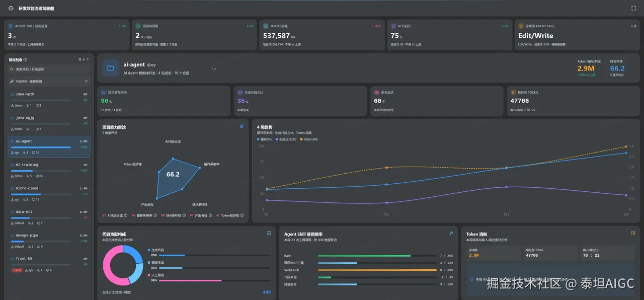Click the 2.9M Token 消耗(本周) value
The width and height of the screenshot is (644, 300).
[586, 68]
